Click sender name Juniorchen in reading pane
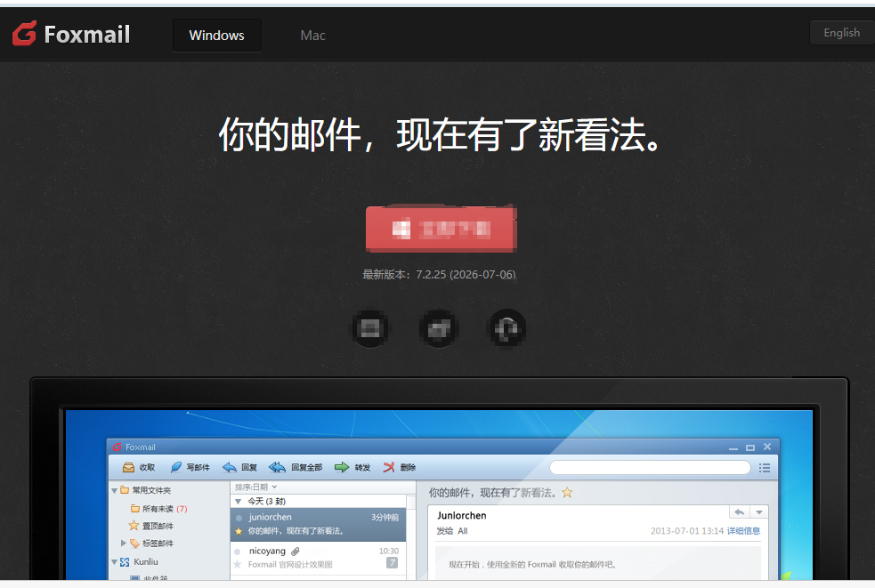Viewport: 875px width, 588px height. 461,515
